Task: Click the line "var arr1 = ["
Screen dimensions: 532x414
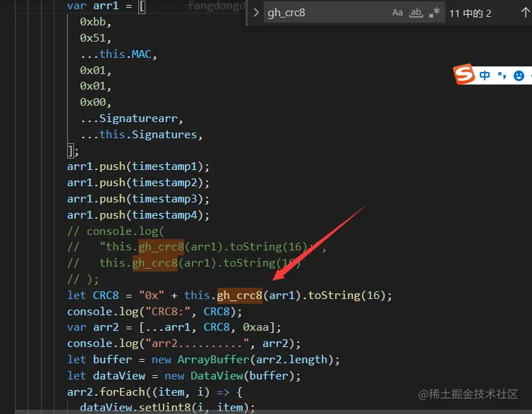Action: [x=107, y=6]
